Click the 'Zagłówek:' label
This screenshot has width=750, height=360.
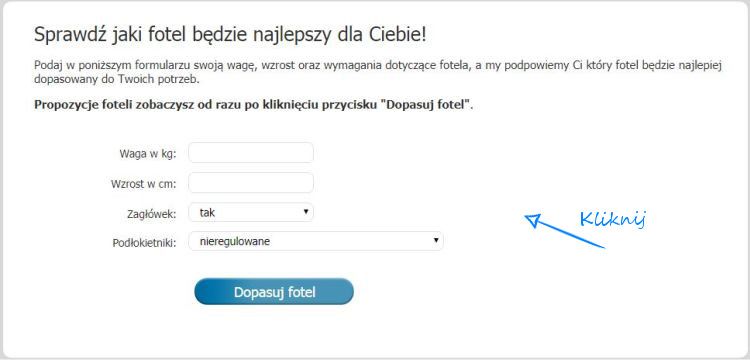pos(149,214)
